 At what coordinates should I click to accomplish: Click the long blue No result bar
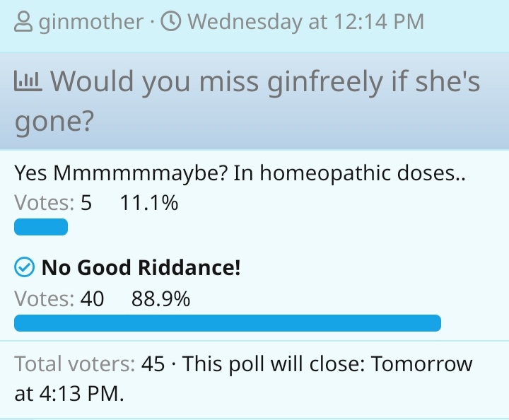pos(227,323)
